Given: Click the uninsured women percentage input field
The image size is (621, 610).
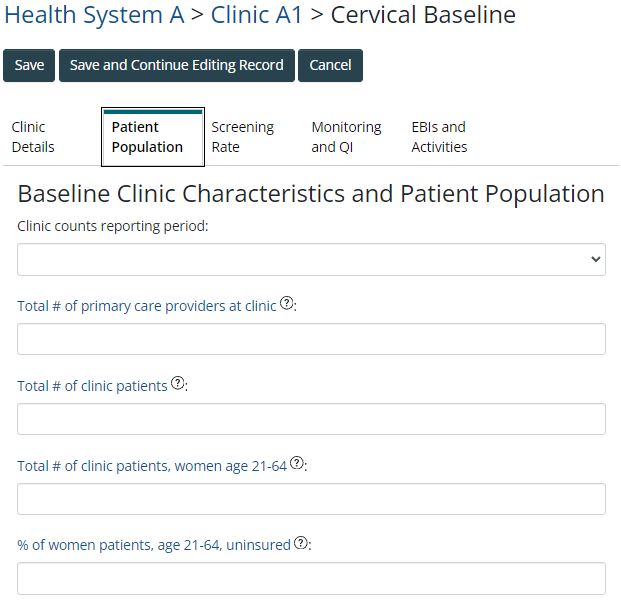Looking at the screenshot, I should pos(311,579).
